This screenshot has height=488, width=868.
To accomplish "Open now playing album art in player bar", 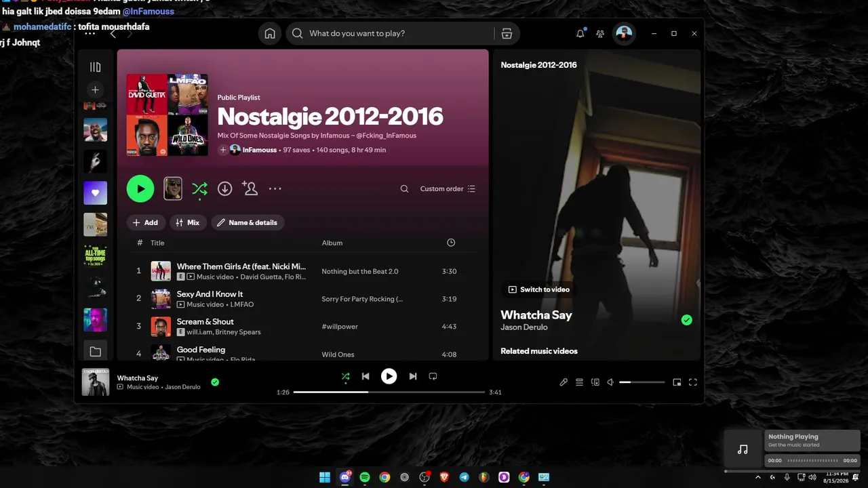I will [96, 382].
